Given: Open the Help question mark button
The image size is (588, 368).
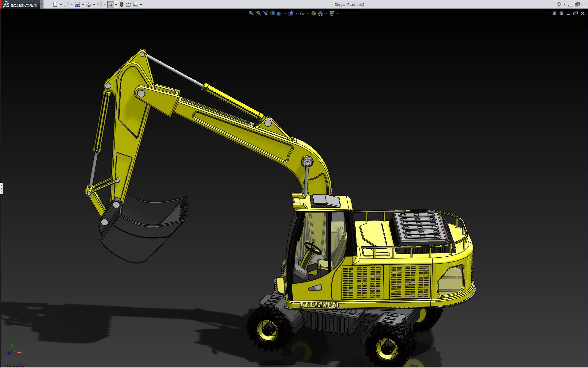Looking at the screenshot, I should [559, 4].
